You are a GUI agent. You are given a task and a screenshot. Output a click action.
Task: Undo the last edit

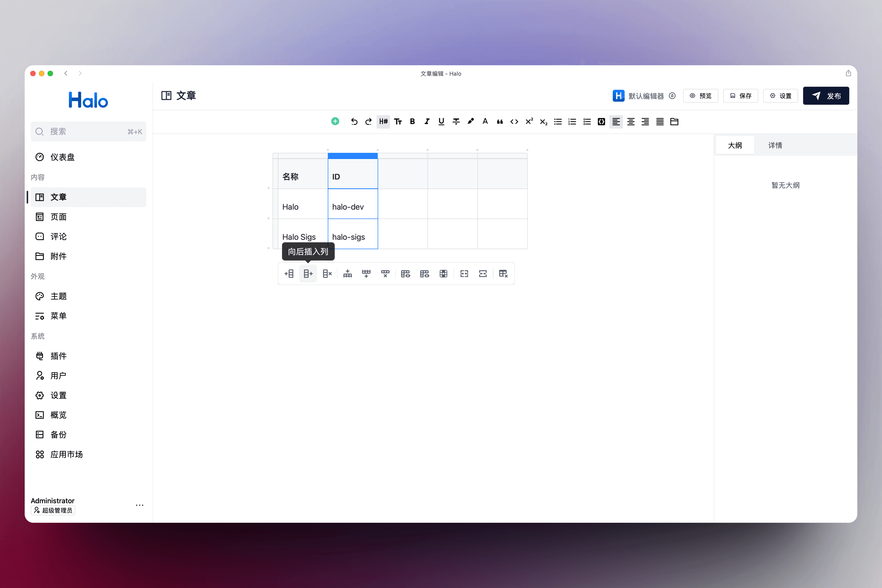[354, 122]
